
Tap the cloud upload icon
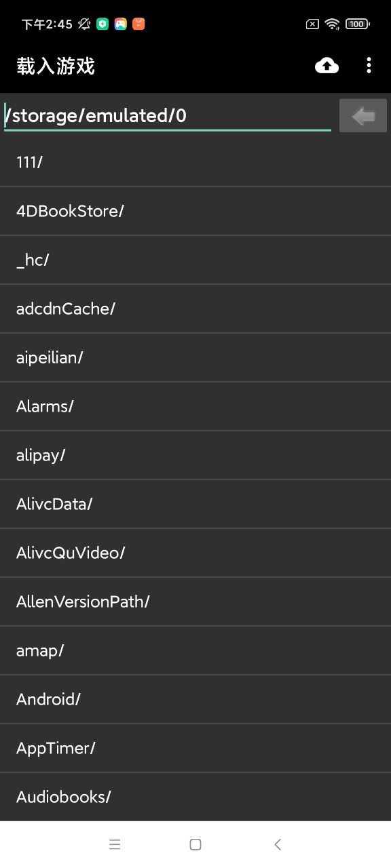pos(327,66)
